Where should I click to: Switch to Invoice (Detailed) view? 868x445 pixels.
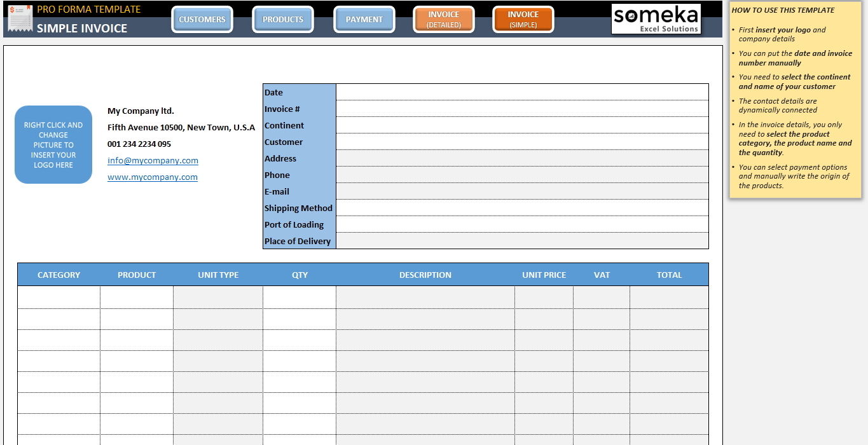444,20
